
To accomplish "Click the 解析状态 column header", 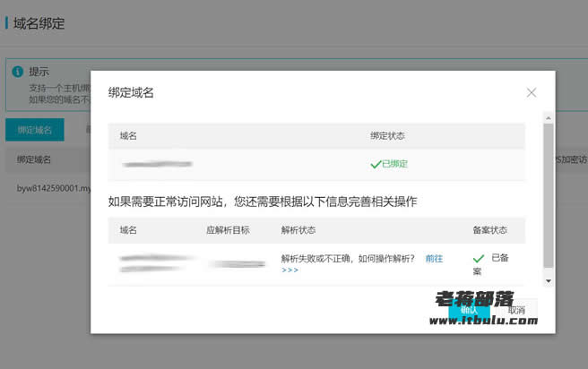I will pos(298,230).
